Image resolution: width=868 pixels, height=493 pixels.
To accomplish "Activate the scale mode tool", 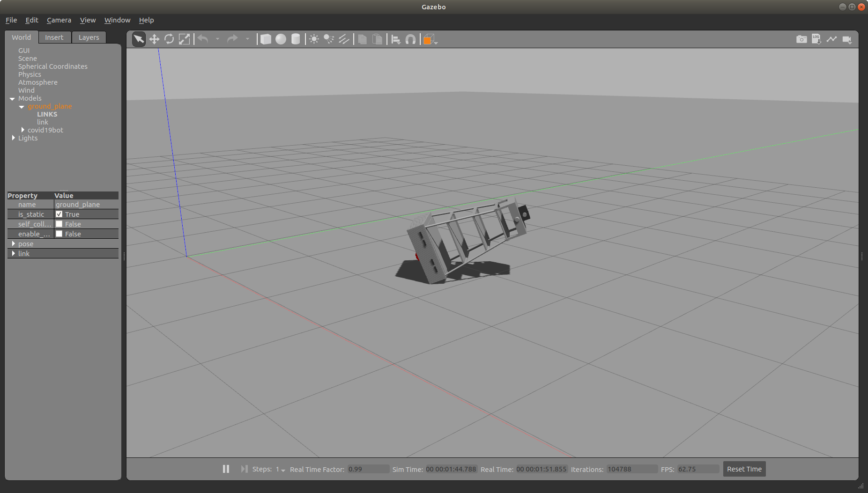I will [185, 39].
